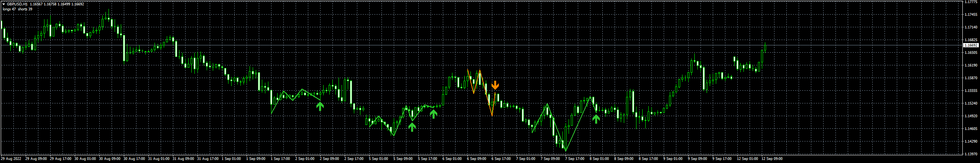
Task: Click the '9 Sep 09:00' time axis label
Action: click(x=698, y=159)
